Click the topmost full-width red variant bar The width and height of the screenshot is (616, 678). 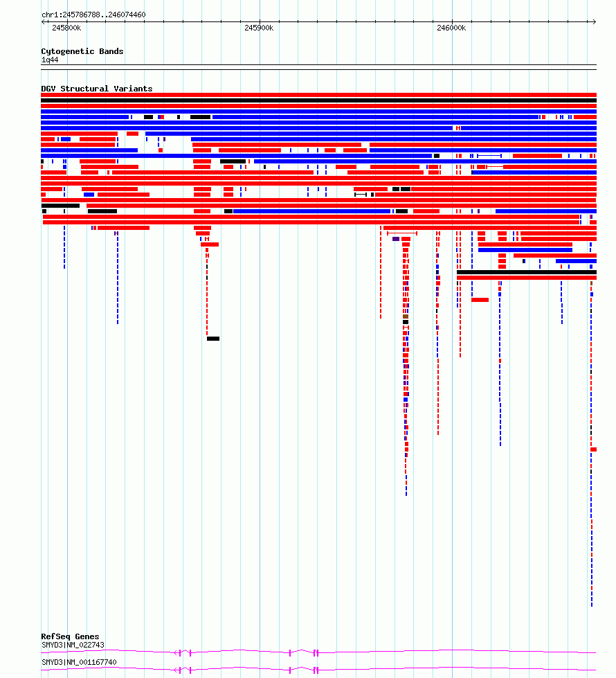coord(318,95)
